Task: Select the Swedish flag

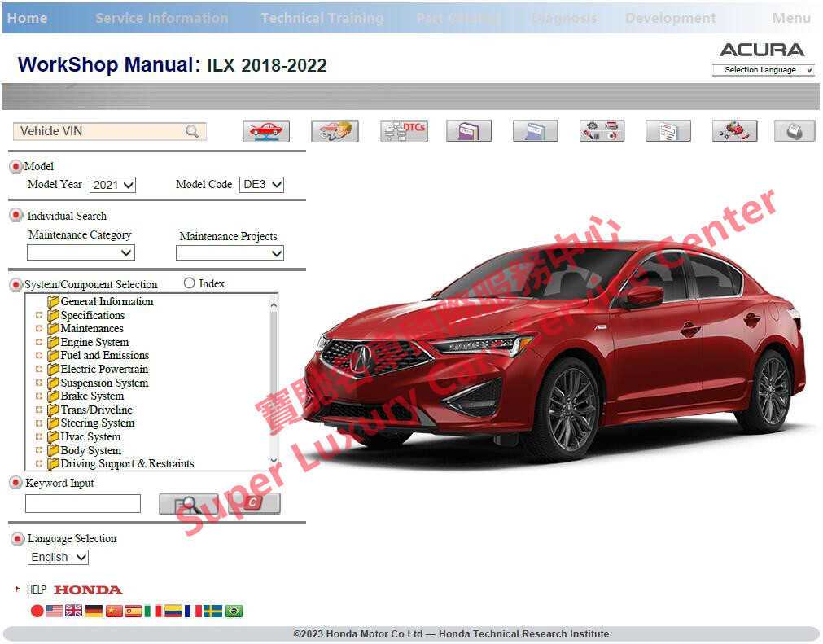Action: click(213, 611)
